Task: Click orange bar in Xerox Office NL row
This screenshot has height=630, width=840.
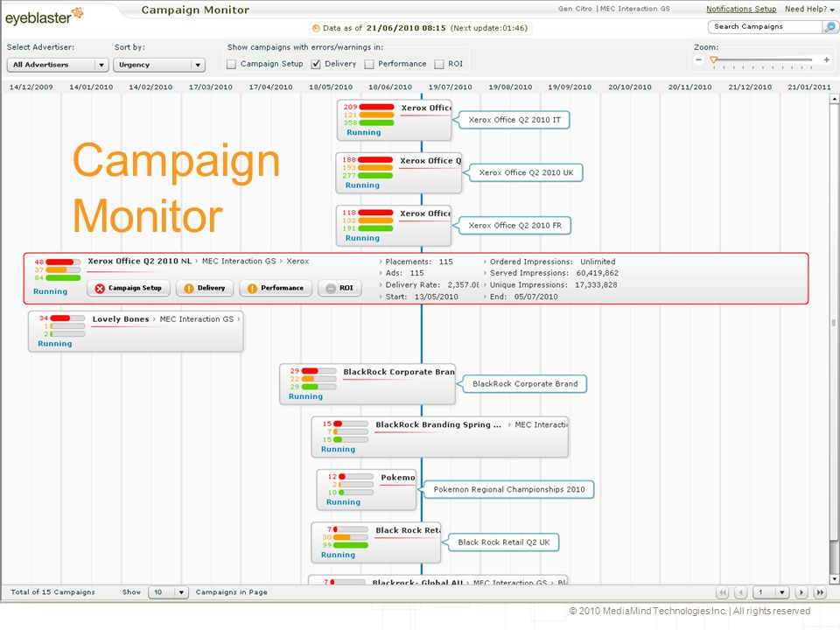Action: [x=63, y=270]
